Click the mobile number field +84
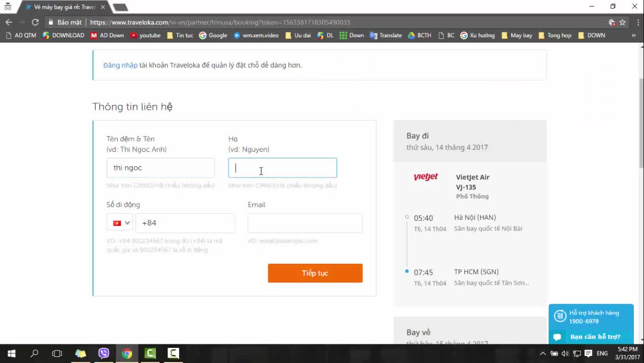 pos(185,223)
